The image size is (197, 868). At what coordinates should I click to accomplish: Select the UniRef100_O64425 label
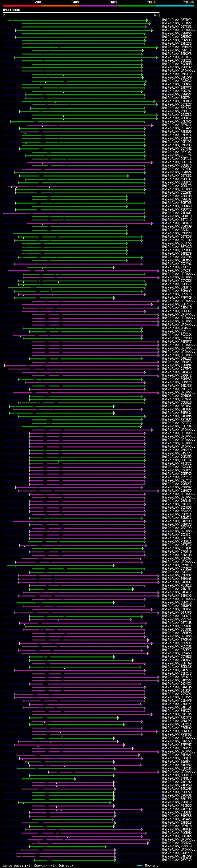tap(176, 47)
